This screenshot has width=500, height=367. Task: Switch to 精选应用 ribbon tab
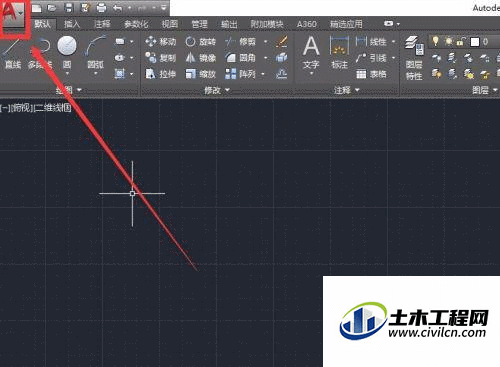346,24
